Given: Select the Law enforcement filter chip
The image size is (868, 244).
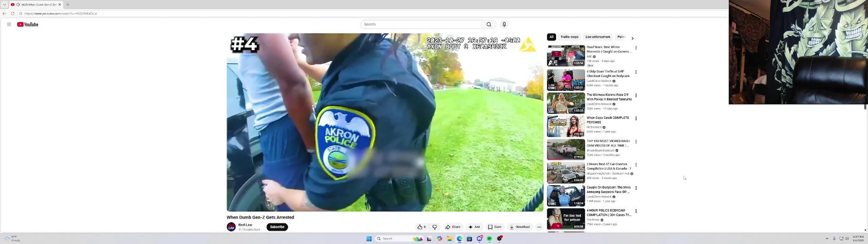Looking at the screenshot, I should (598, 37).
